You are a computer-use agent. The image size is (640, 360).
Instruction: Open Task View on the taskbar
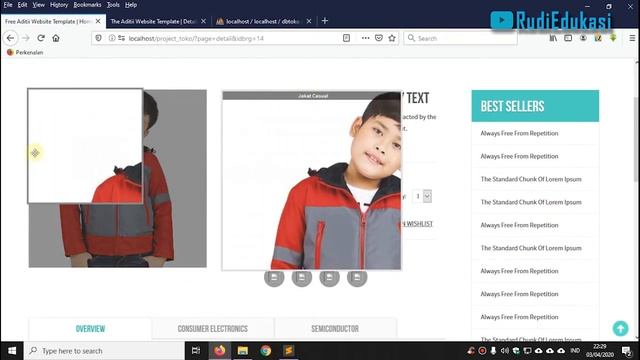[196, 351]
